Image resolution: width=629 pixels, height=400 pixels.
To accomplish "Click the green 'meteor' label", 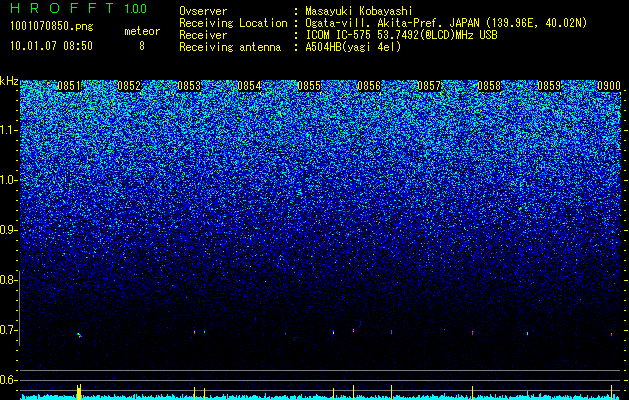I will pos(142,31).
